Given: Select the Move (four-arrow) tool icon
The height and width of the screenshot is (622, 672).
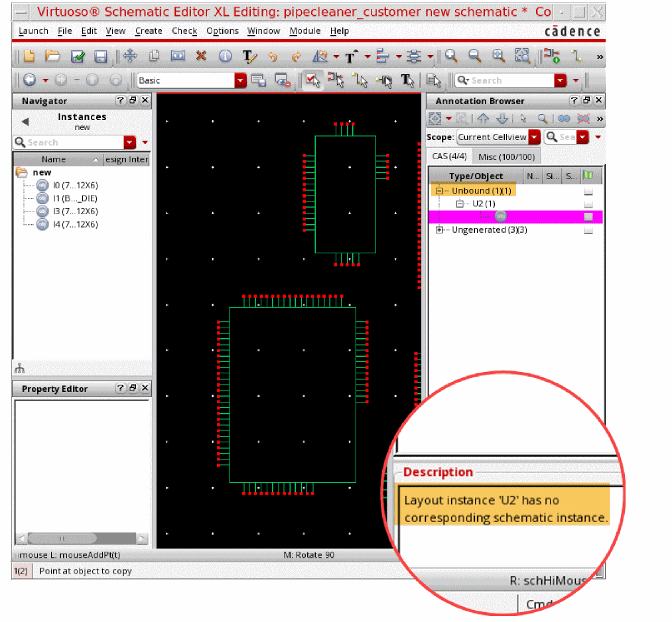Looking at the screenshot, I should tap(130, 56).
